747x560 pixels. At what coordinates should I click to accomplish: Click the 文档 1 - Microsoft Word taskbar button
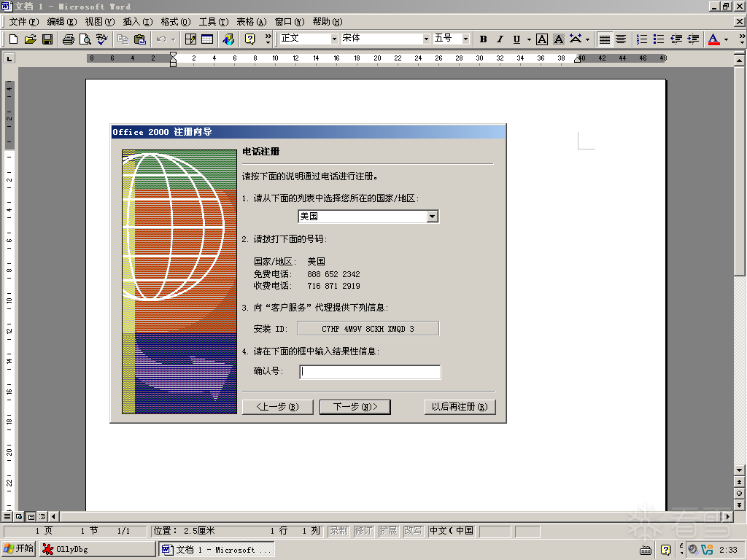coord(216,549)
